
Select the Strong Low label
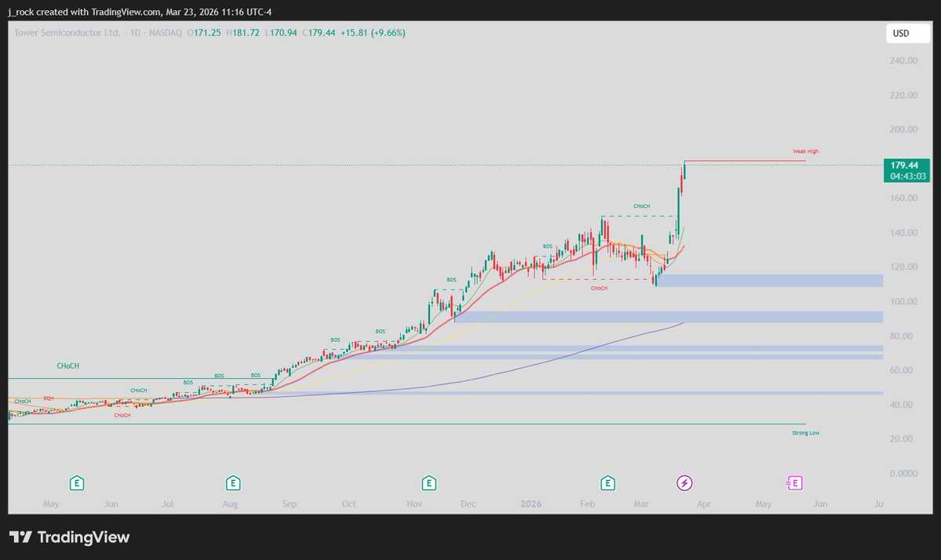[x=805, y=432]
